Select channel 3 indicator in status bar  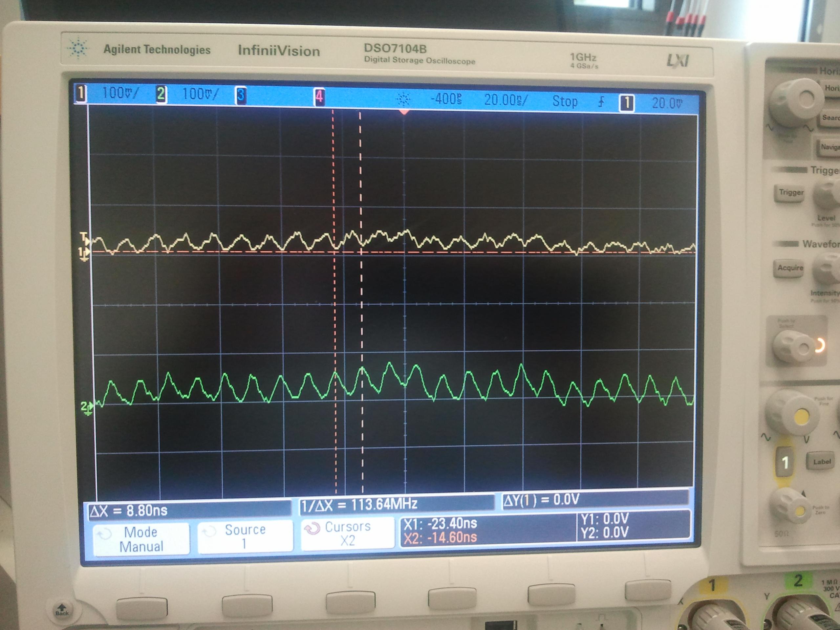click(241, 95)
